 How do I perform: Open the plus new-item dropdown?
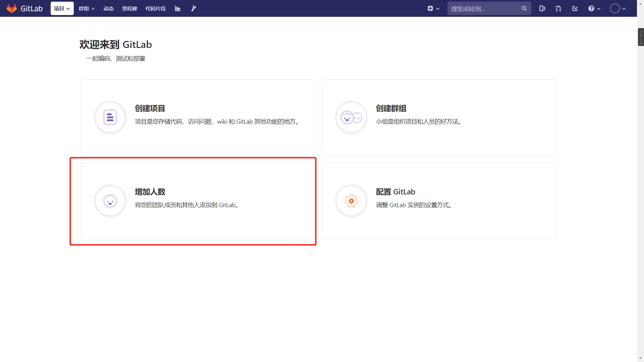coord(433,9)
